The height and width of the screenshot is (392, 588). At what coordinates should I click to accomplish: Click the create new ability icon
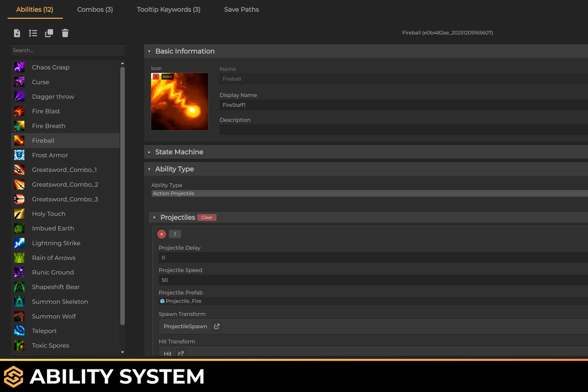(17, 33)
